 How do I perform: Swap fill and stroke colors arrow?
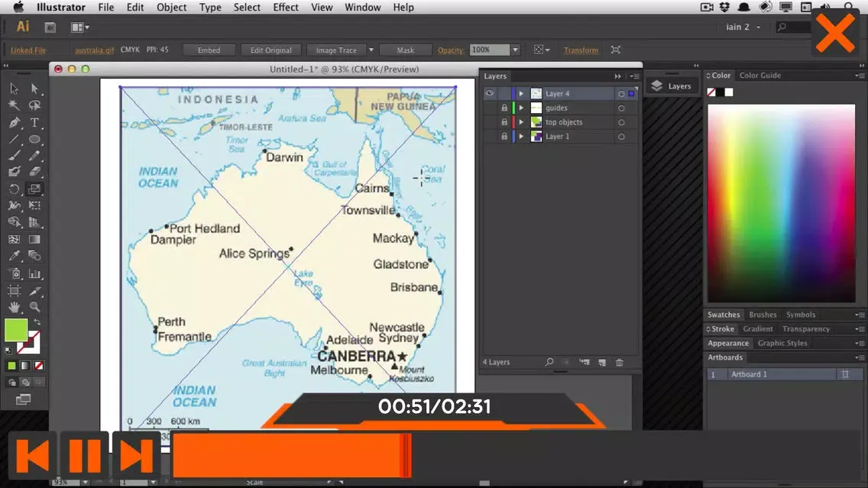37,322
